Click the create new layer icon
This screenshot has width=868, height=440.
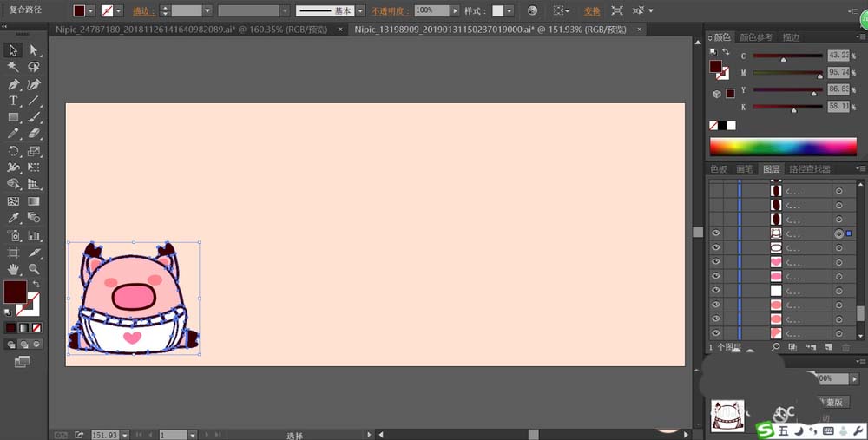coord(829,347)
